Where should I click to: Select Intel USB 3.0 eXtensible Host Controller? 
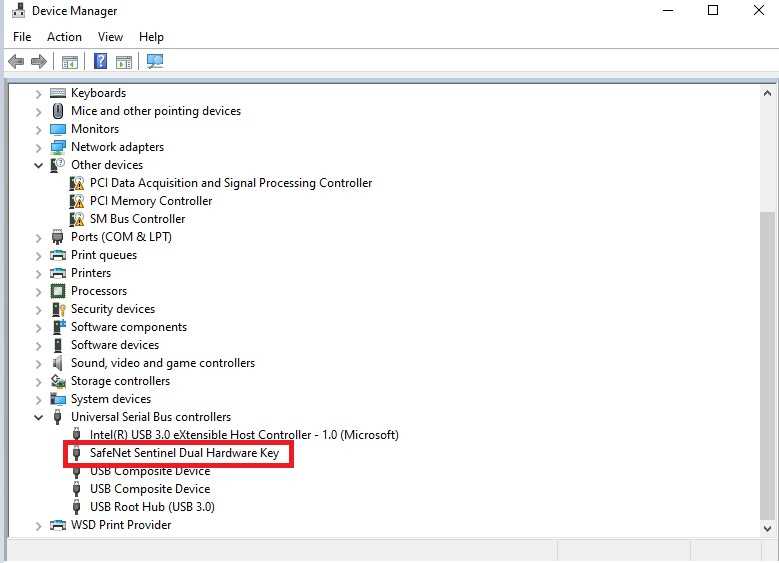(x=243, y=435)
